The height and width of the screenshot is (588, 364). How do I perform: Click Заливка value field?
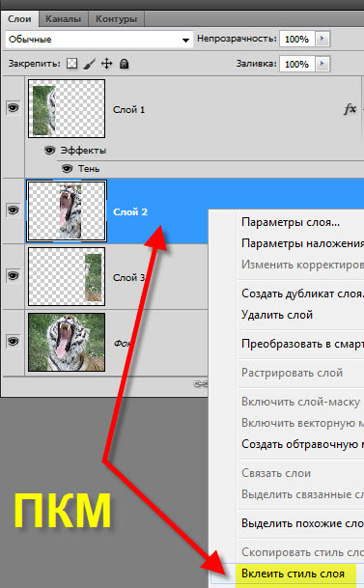(297, 64)
